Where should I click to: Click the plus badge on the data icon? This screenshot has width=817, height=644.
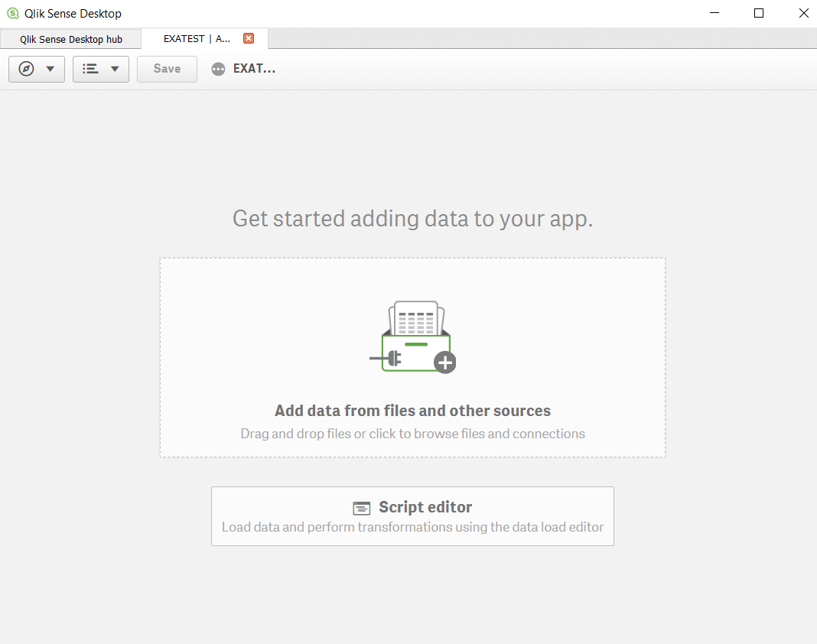pos(445,363)
